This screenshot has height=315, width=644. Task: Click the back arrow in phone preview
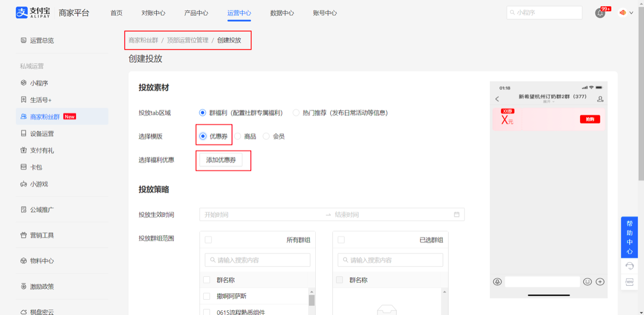497,99
